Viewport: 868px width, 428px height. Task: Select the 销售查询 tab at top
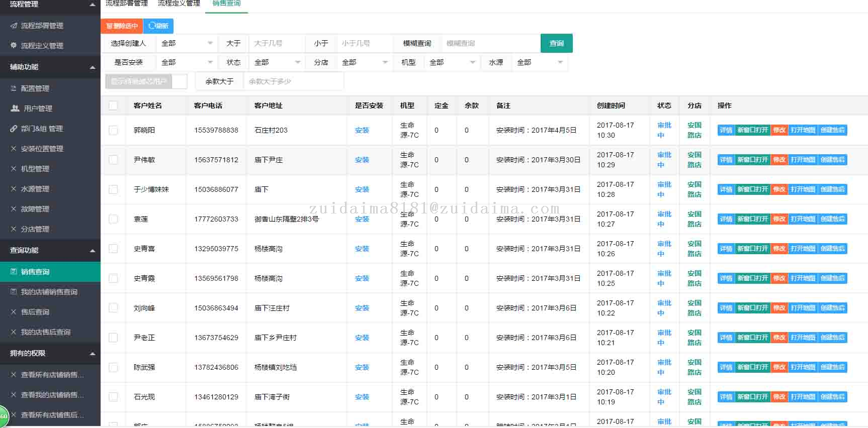tap(226, 4)
